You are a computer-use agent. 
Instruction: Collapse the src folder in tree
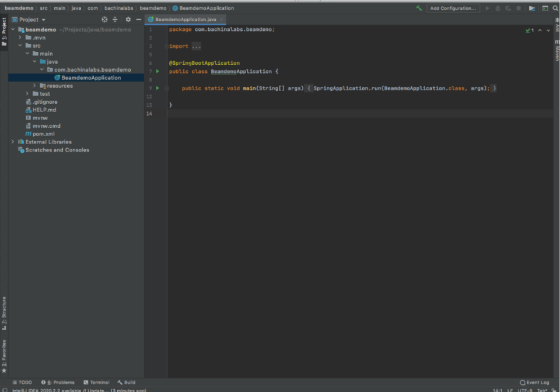point(20,45)
